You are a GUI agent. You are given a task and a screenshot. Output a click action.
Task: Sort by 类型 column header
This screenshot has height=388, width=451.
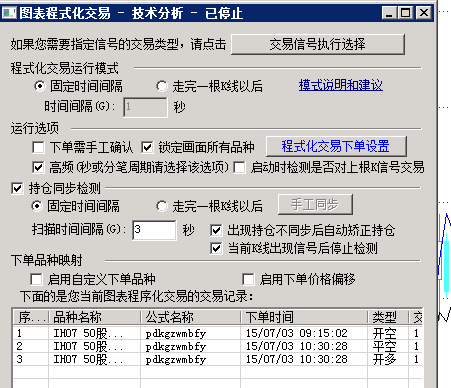click(388, 317)
